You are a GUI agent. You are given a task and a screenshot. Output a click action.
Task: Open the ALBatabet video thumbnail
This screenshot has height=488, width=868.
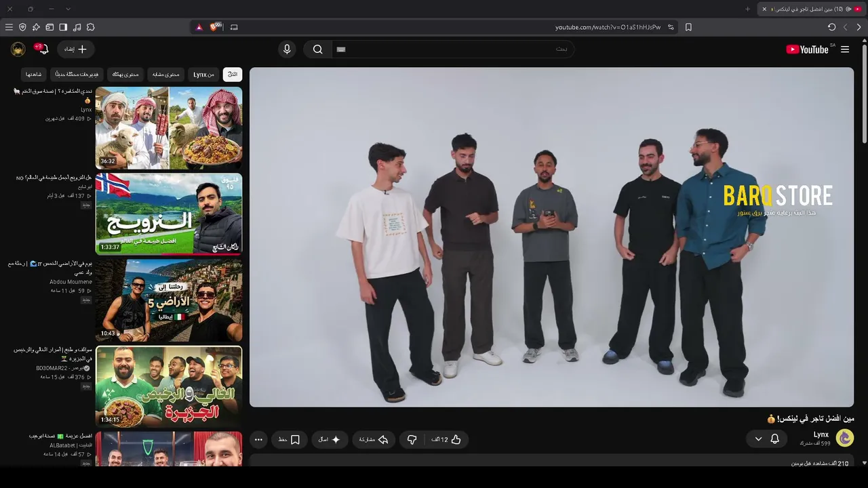(169, 449)
